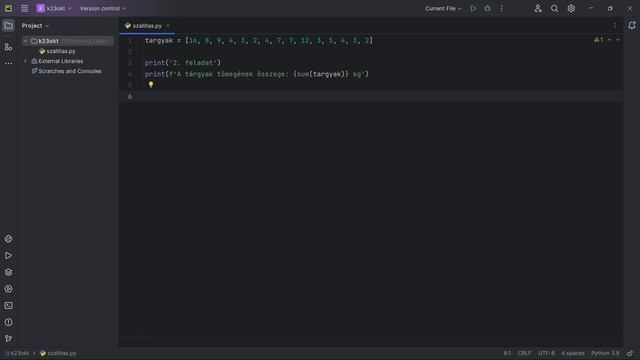Open IDE settings gear
The width and height of the screenshot is (640, 360).
coord(571,8)
